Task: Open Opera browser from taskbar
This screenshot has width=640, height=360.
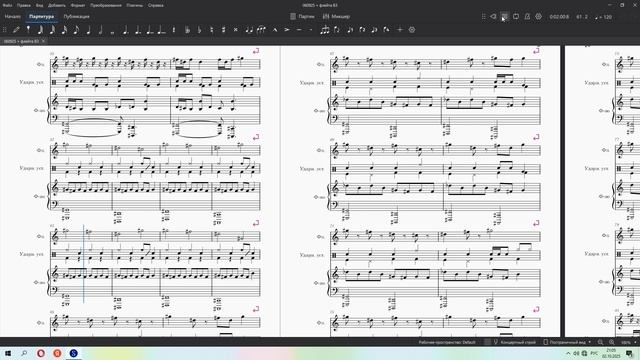Action: (41, 353)
